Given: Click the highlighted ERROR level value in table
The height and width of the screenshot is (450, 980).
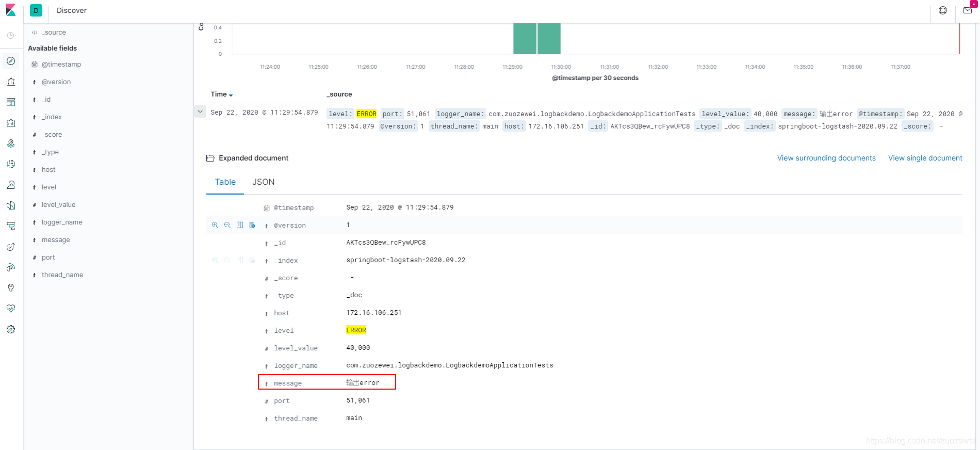Looking at the screenshot, I should coord(356,330).
